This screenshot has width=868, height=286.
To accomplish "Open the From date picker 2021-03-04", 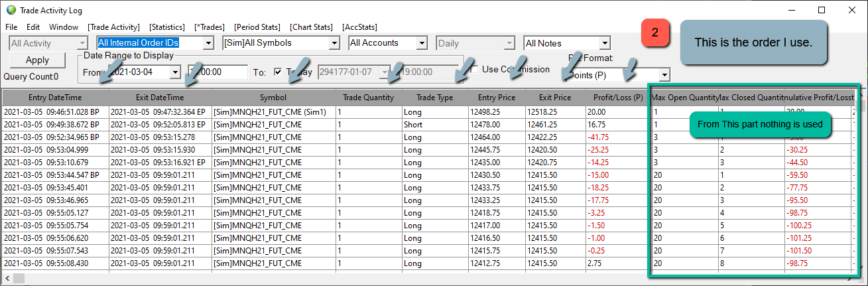I will [144, 72].
